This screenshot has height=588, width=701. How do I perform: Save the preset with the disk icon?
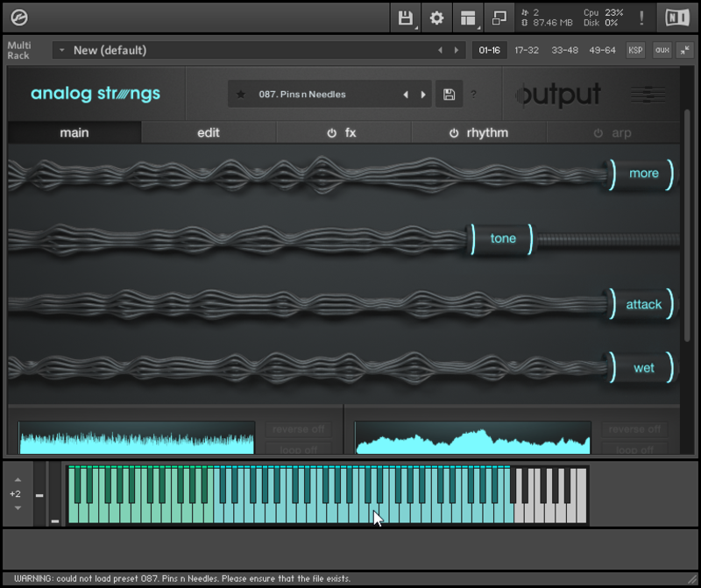(449, 95)
